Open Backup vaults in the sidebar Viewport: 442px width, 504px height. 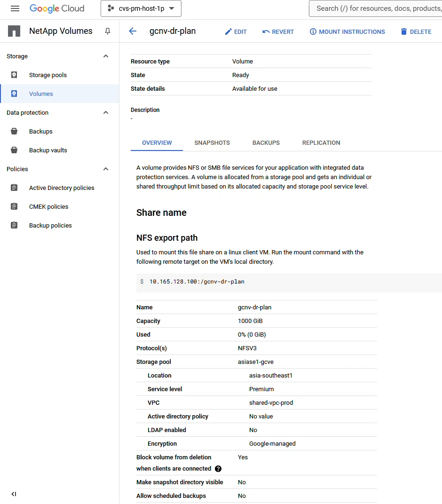point(48,150)
